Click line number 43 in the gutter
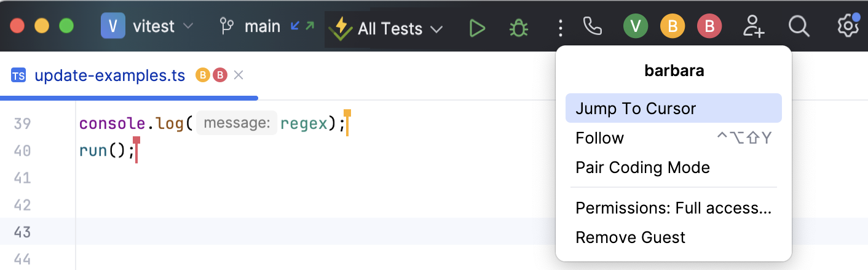This screenshot has height=270, width=868. [22, 232]
